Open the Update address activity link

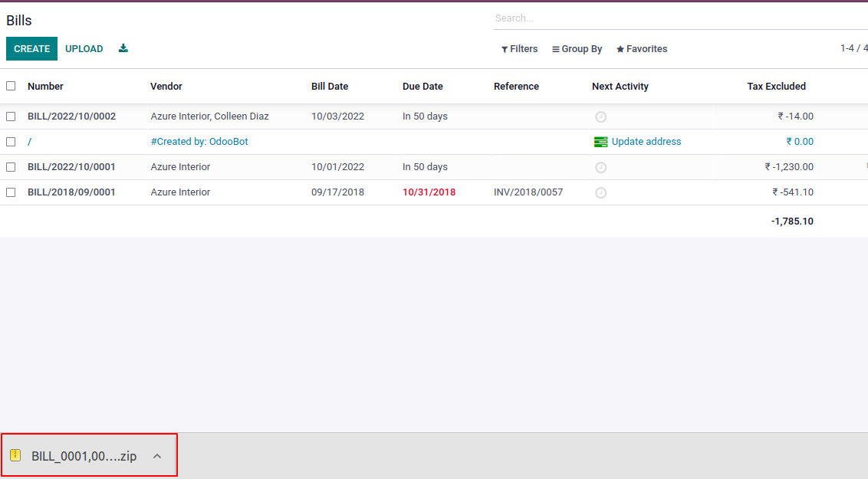646,142
